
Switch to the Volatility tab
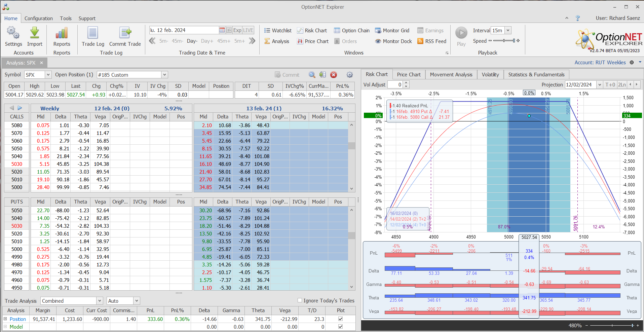pos(490,75)
